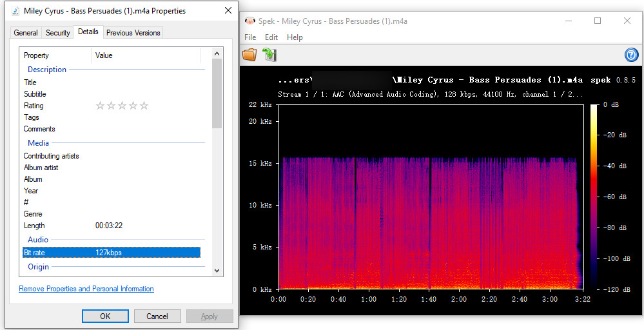Click the Audio section header
644x330 pixels.
coord(38,239)
